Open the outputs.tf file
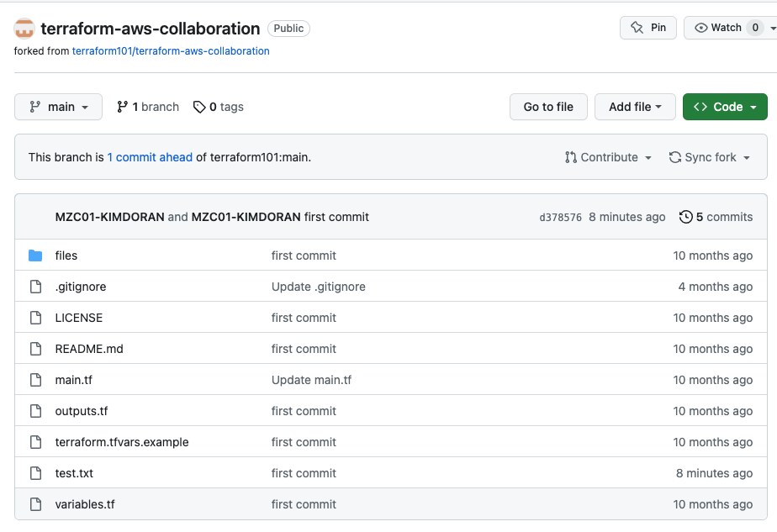Screen dimensions: 777x532 82,411
